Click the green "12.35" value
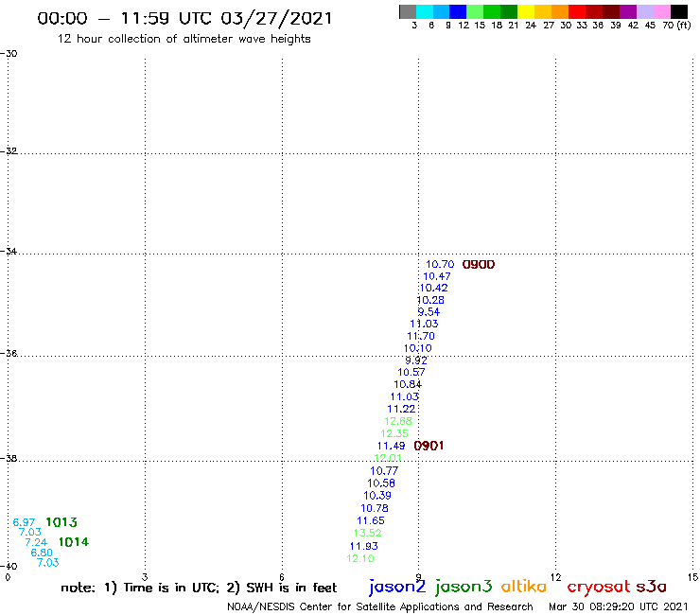Image resolution: width=700 pixels, height=615 pixels. pos(394,433)
